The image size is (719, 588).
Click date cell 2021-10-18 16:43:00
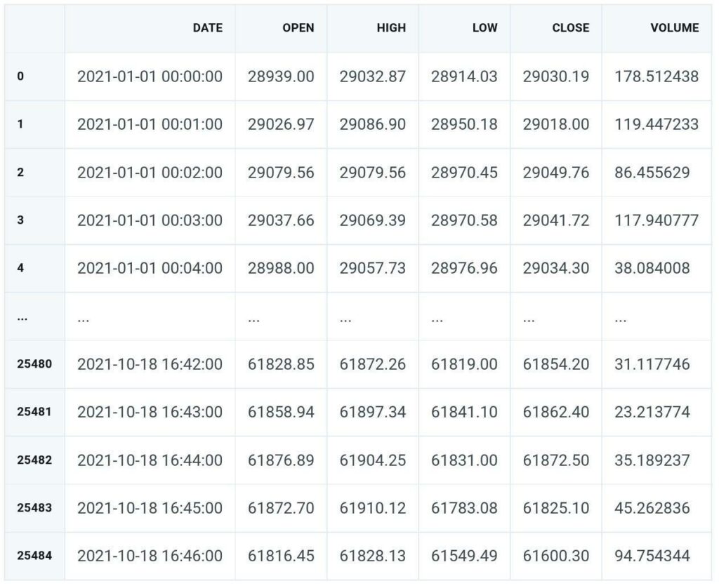(x=150, y=412)
